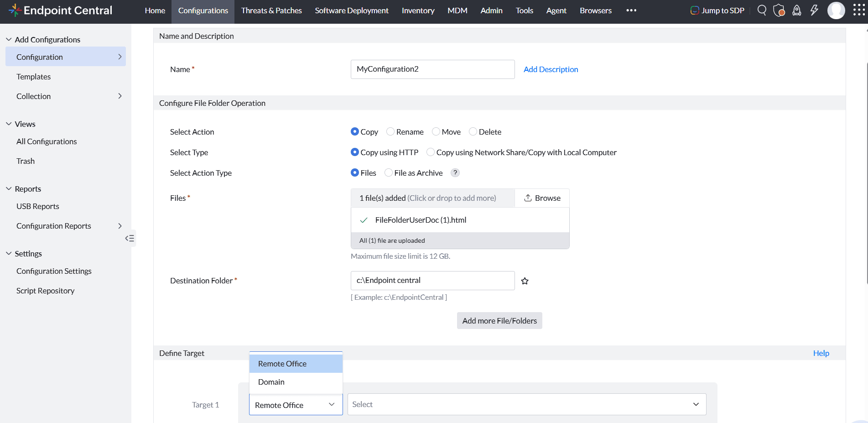Viewport: 868px width, 423px height.
Task: Click the 'All (1) file are uploaded' status text
Action: (392, 240)
